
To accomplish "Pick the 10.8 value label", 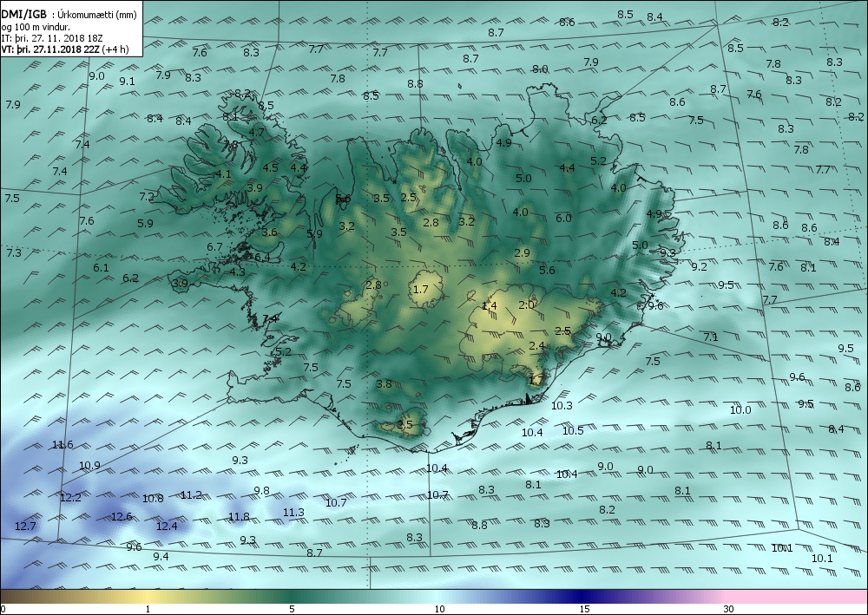I will click(153, 498).
